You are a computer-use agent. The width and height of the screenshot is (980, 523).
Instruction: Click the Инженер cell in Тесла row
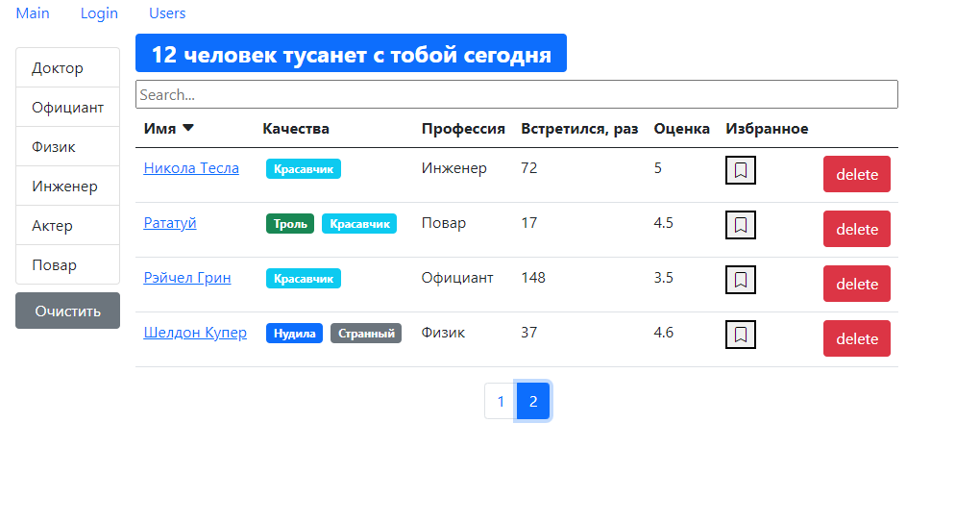click(453, 168)
